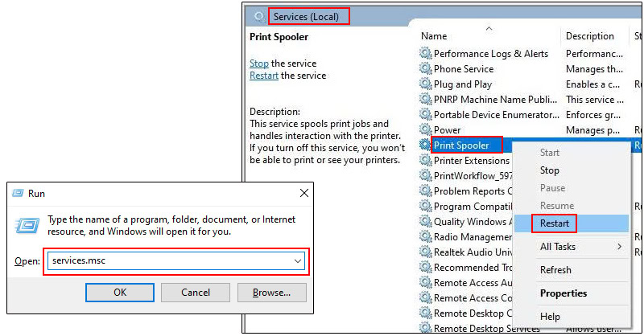644x336 pixels.
Task: Click the gear icon beside Printer Extensions
Action: 426,161
